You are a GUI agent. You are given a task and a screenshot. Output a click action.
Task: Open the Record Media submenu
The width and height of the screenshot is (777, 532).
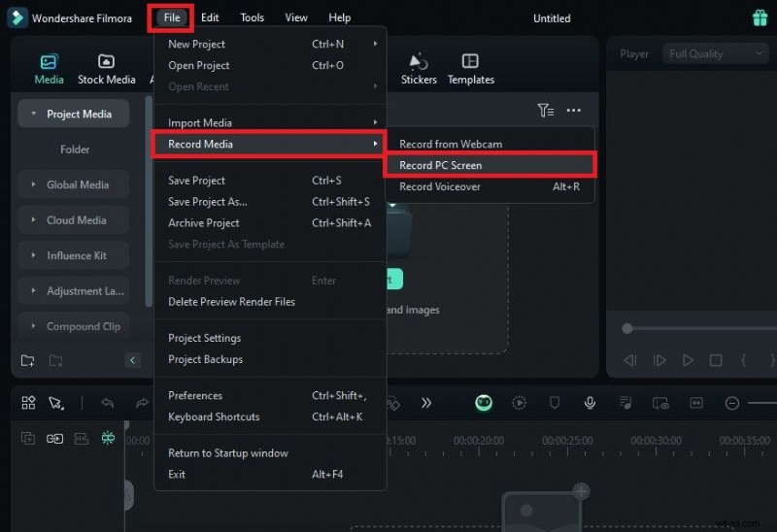270,144
